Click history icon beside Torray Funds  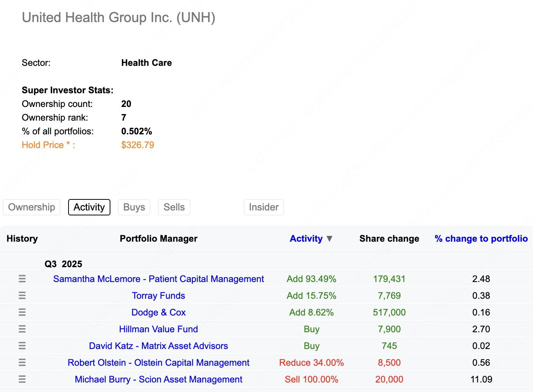(x=22, y=296)
